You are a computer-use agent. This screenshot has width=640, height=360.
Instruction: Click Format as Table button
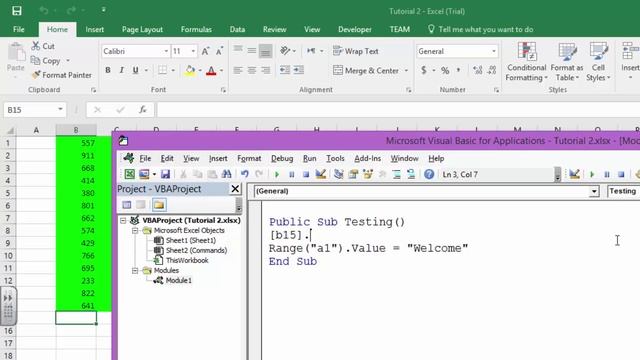[567, 62]
